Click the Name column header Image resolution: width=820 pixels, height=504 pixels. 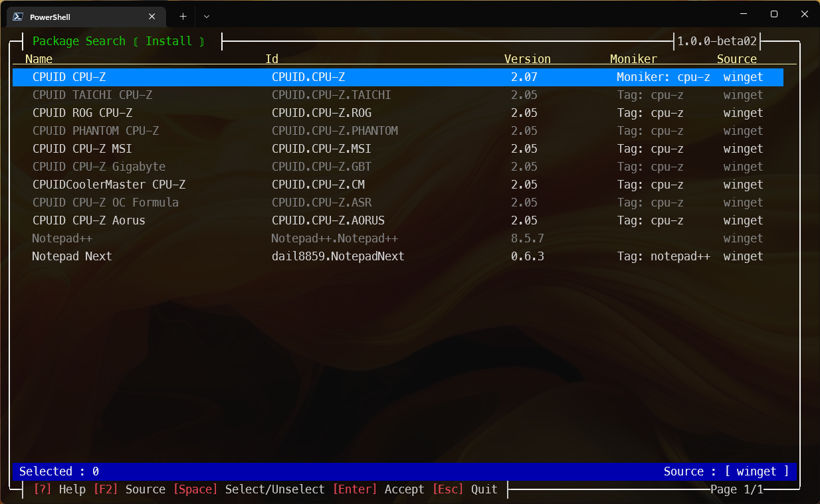click(x=39, y=59)
